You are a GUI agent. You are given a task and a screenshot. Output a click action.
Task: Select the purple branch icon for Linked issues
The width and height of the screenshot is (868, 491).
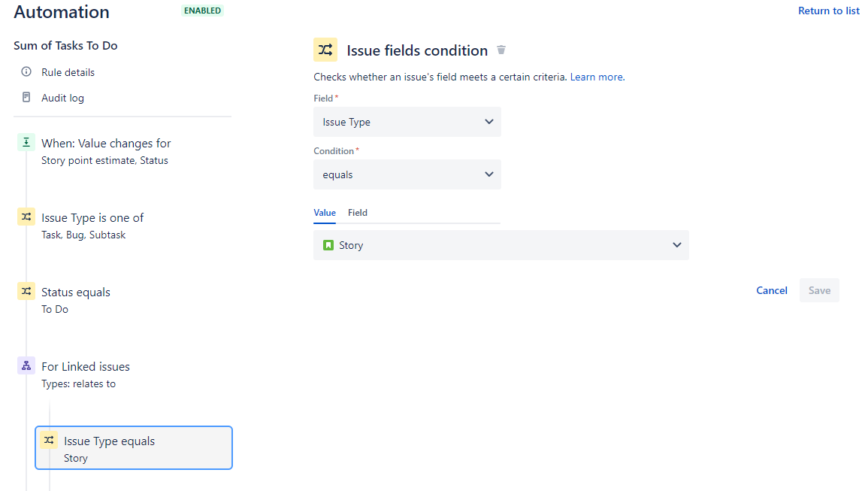tap(26, 365)
